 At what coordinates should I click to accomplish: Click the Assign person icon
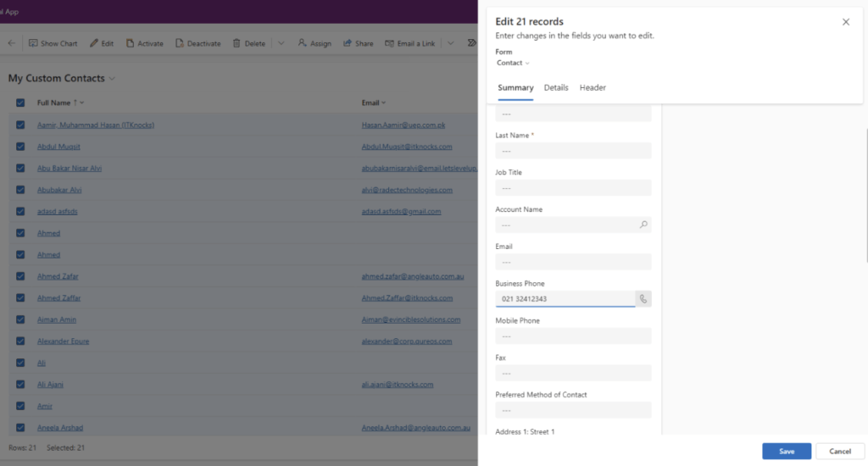coord(303,43)
